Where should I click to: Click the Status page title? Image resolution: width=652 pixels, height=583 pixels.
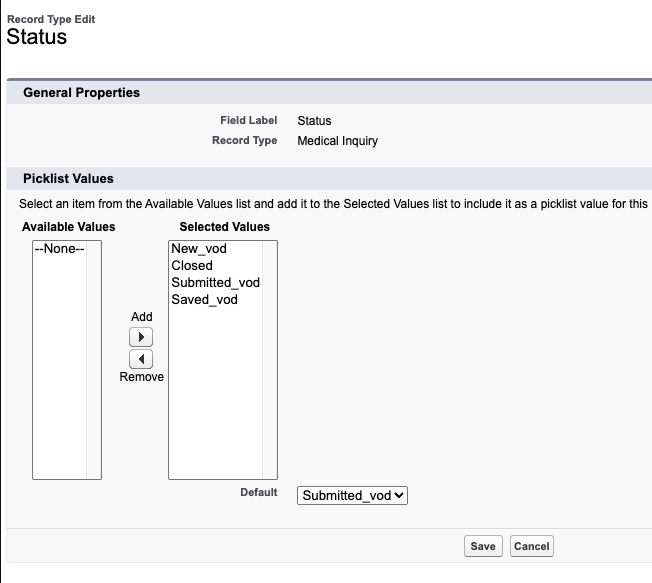pyautogui.click(x=37, y=38)
